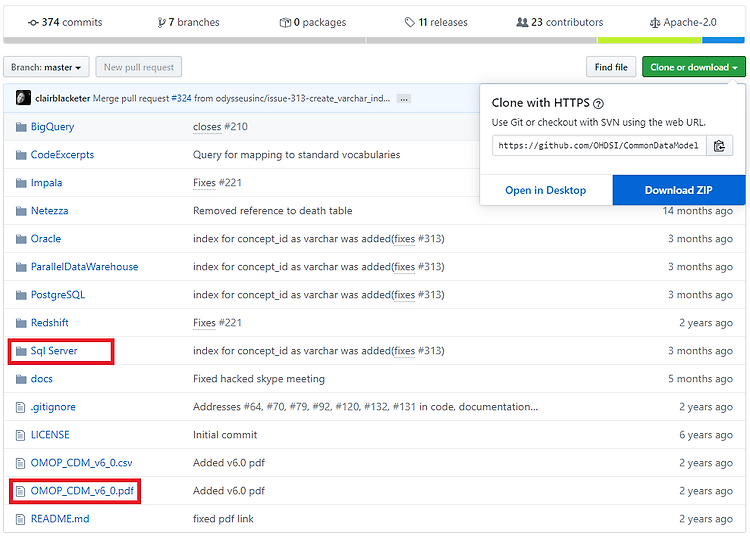Open 'Fixed hacked skype meeting' commit
Screen dimensions: 750x539
pos(259,379)
